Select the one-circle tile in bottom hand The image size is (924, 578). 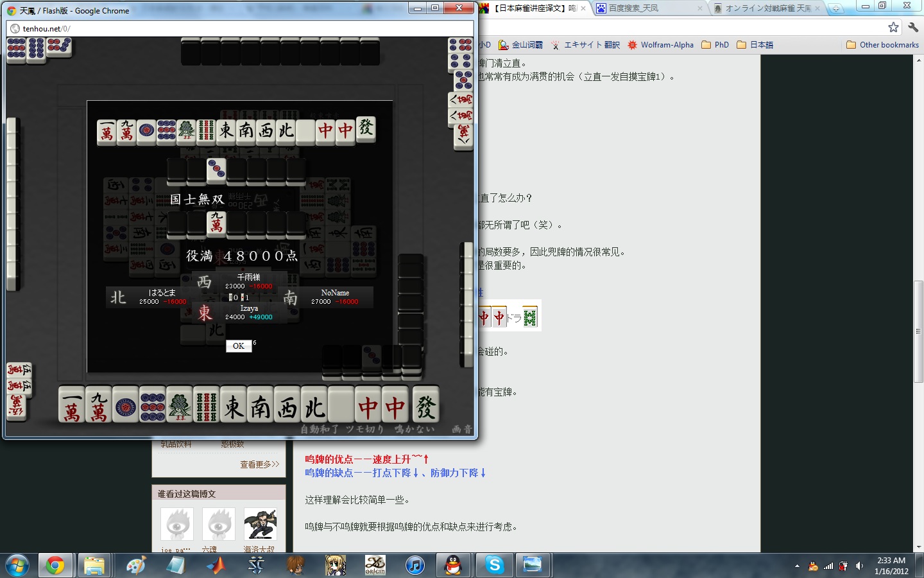pyautogui.click(x=126, y=405)
